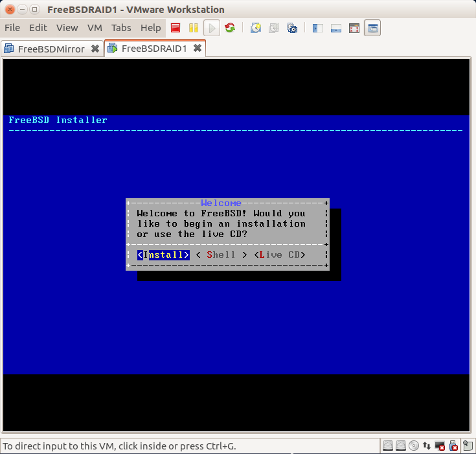
Task: Choose the Live CD button
Action: click(280, 255)
